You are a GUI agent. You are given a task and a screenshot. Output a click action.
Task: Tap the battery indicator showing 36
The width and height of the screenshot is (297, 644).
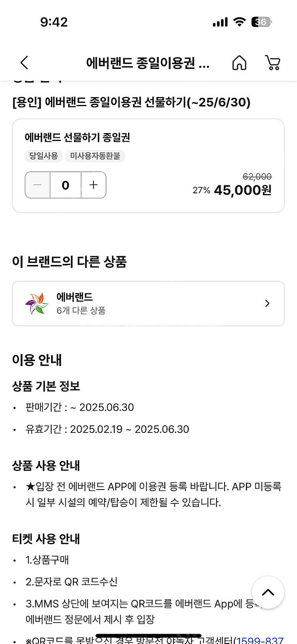(261, 22)
